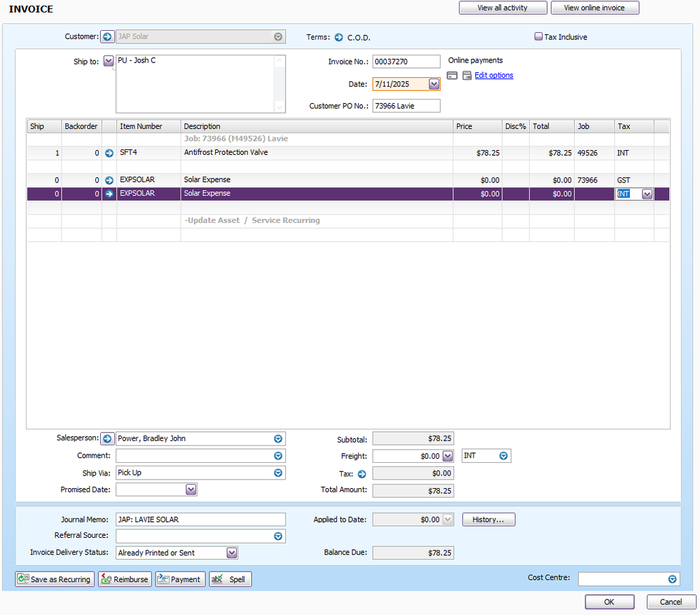Image resolution: width=700 pixels, height=615 pixels.
Task: Click the Terms arrow icon next to C.O.D.
Action: tap(338, 37)
